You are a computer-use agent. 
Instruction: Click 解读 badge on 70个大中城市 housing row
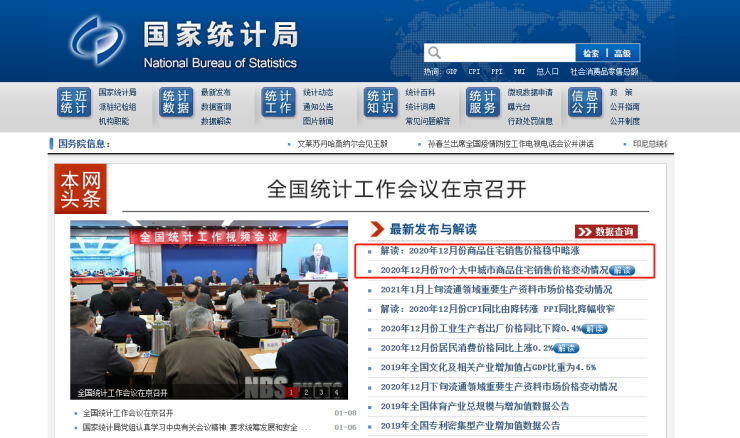(x=622, y=270)
